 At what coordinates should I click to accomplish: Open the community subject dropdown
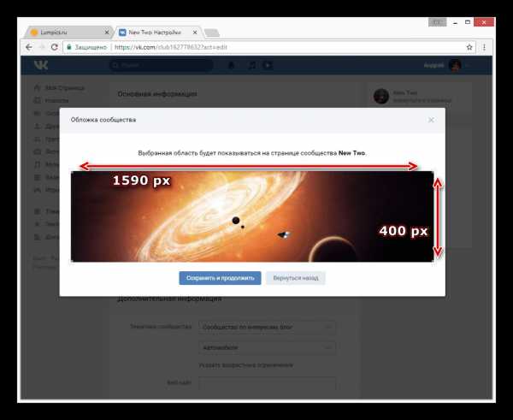[268, 327]
